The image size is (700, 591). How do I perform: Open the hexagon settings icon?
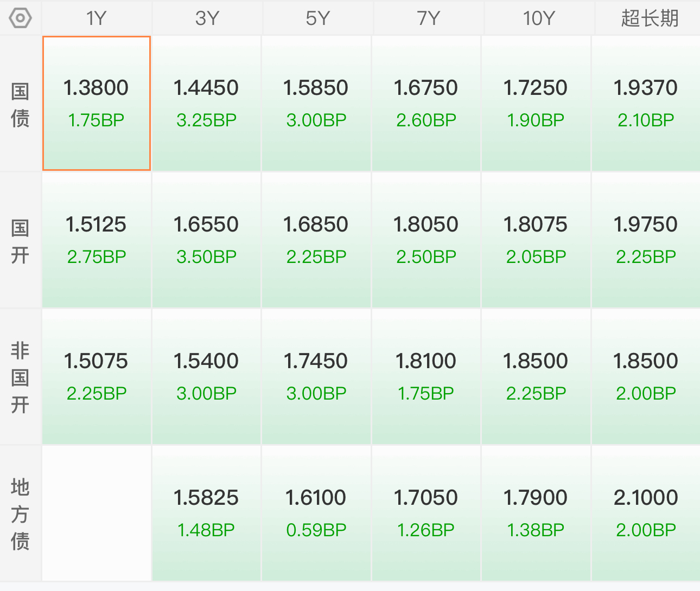[x=21, y=18]
